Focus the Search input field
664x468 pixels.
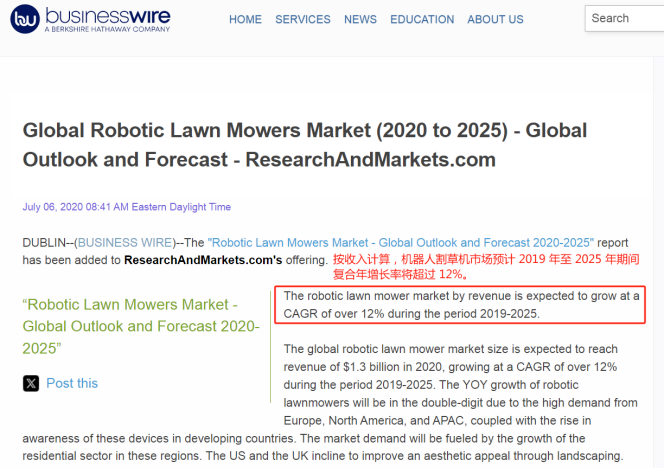624,18
